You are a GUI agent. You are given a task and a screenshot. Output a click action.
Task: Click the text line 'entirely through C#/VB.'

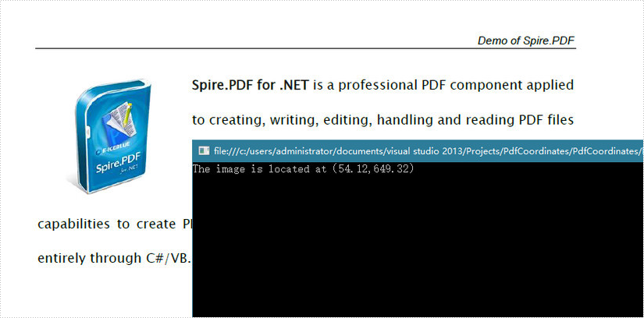(114, 259)
